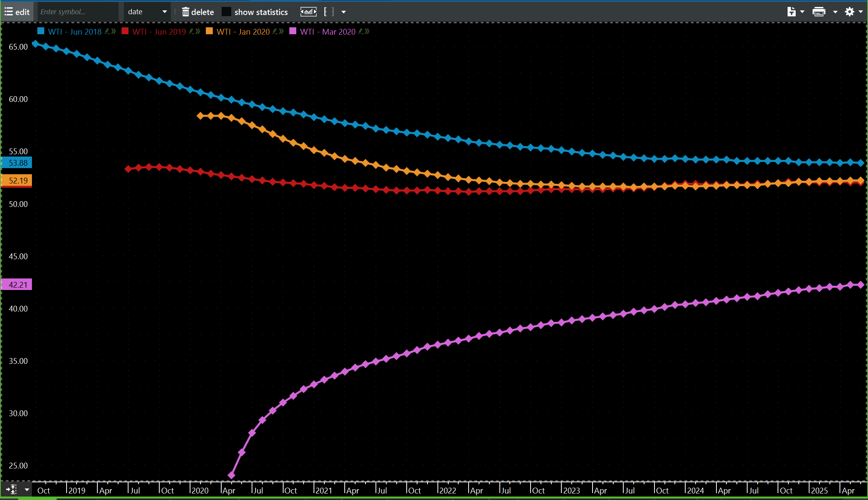Enable the show statistics checkbox
The image size is (868, 500).
click(227, 12)
